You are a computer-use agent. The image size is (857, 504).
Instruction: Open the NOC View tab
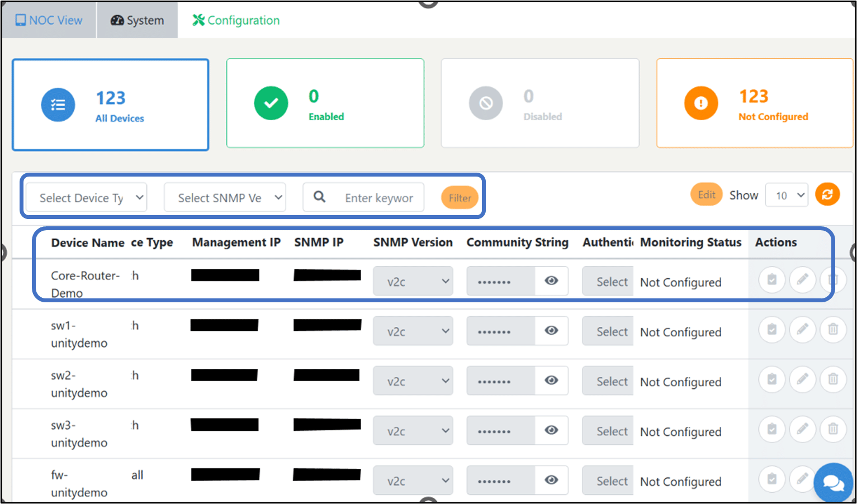pyautogui.click(x=49, y=21)
